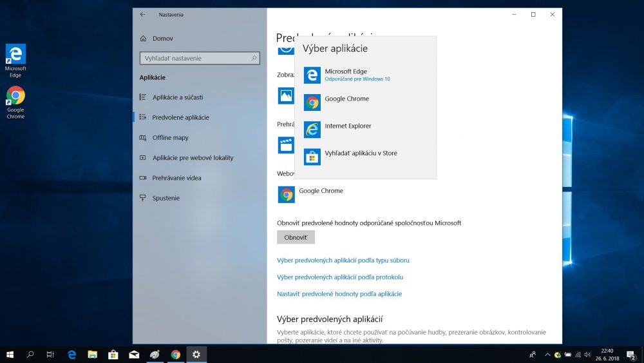The image size is (644, 363).
Task: Click the Offline mapy map icon
Action: [x=142, y=137]
